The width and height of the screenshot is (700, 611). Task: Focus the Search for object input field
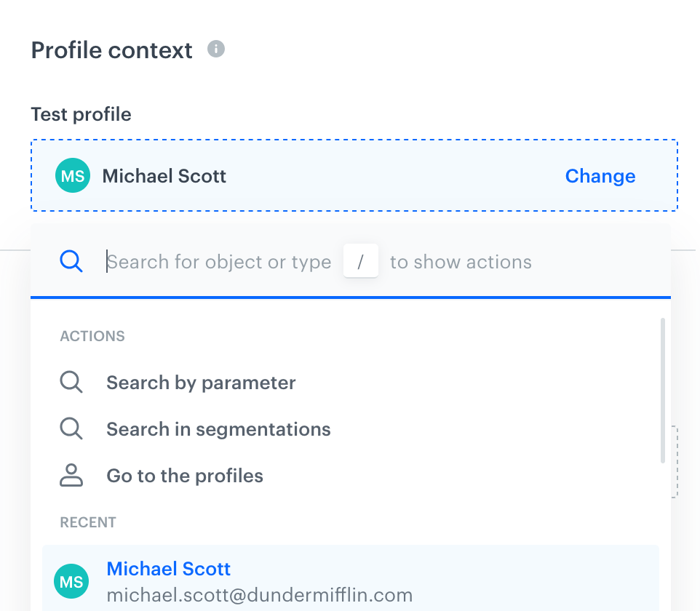(x=218, y=262)
